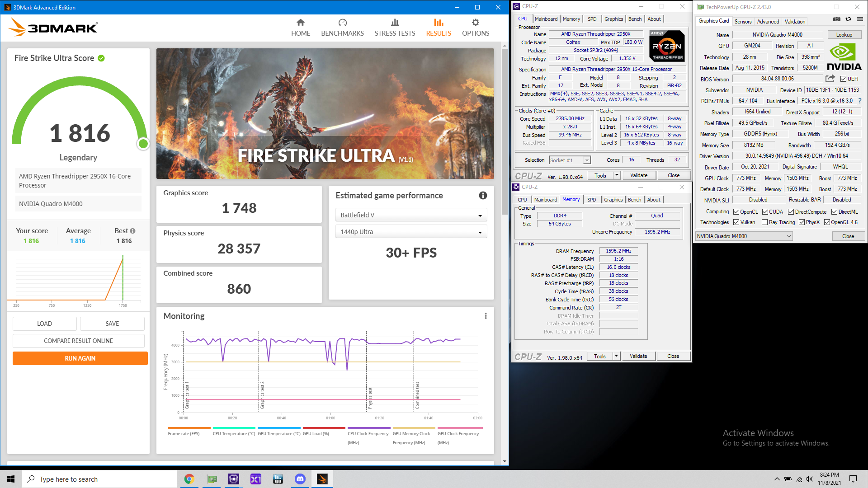This screenshot has height=488, width=868.
Task: Open the 1440p Ultra resolution dropdown
Action: pyautogui.click(x=411, y=232)
